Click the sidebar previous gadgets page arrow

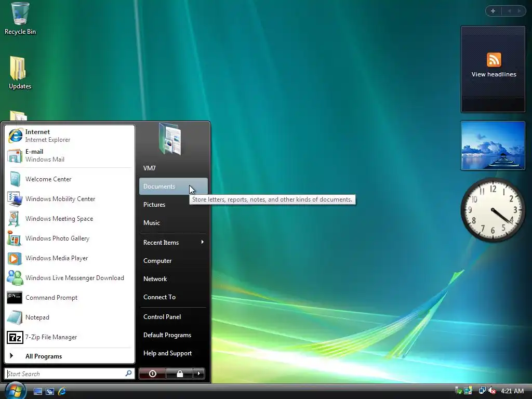[509, 11]
